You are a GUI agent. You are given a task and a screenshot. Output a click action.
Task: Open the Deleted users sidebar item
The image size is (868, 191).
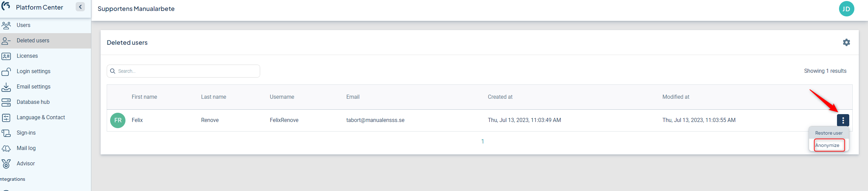33,41
